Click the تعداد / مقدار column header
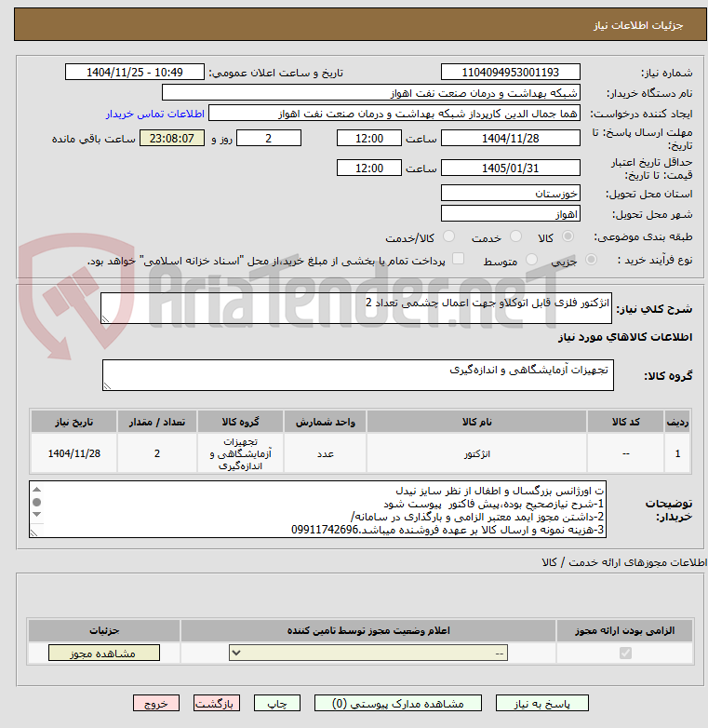 click(x=157, y=422)
